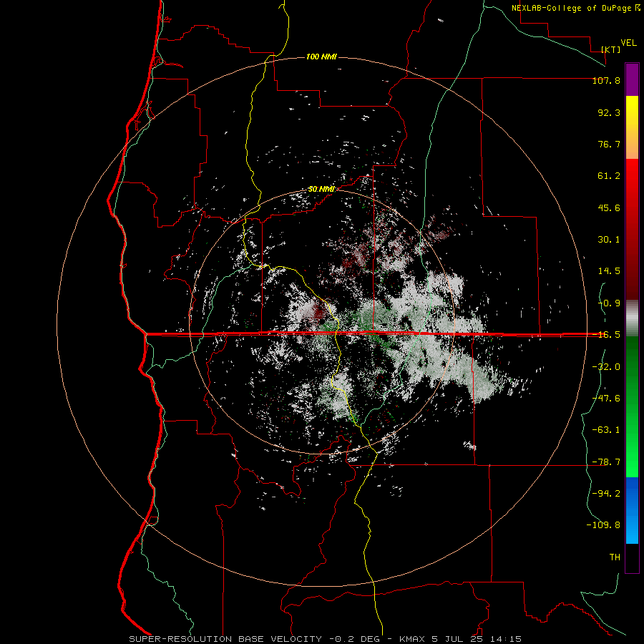Click the 92.3 value on the velocity scale

609,112
